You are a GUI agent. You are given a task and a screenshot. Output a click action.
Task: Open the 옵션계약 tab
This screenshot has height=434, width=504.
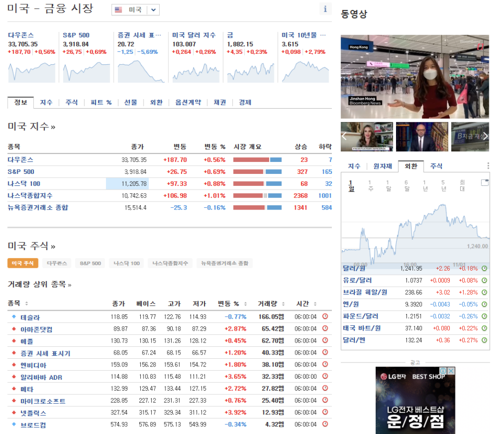188,102
